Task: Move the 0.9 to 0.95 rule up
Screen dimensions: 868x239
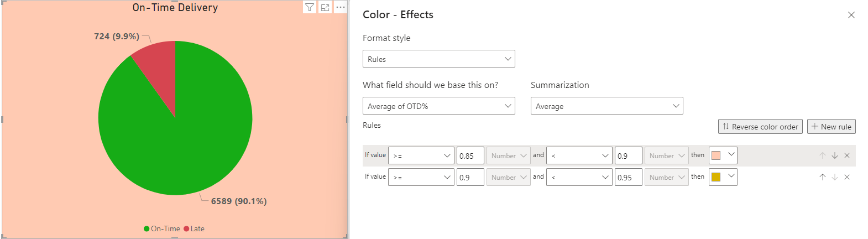Action: 823,177
